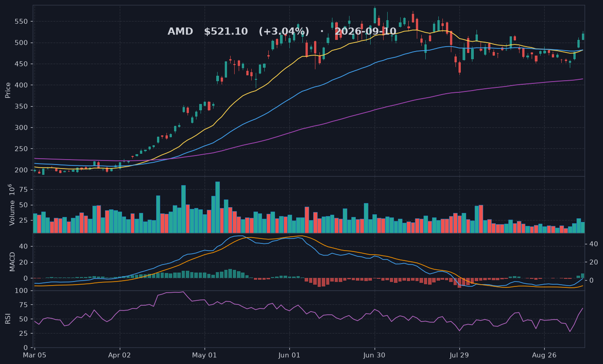
Task: Click the 0 tick on left MACD axis
Action: click(26, 278)
